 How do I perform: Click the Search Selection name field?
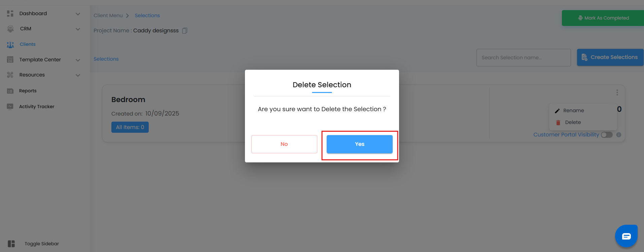523,58
